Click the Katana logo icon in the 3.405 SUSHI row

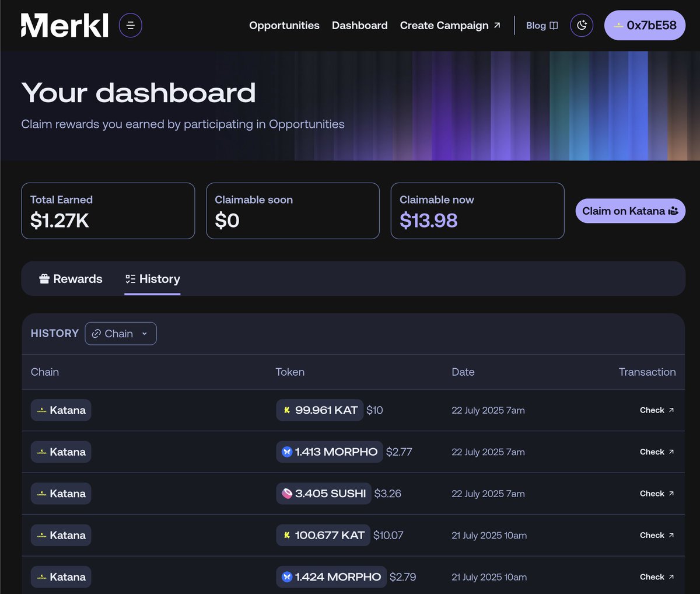click(42, 494)
